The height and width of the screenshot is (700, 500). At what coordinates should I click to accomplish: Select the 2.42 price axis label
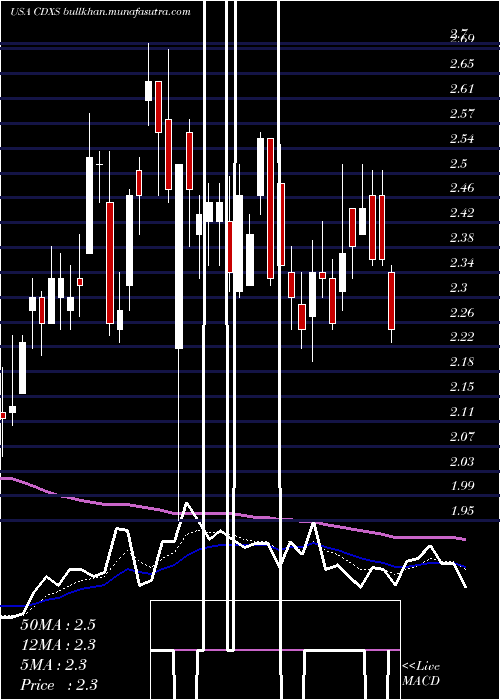462,213
